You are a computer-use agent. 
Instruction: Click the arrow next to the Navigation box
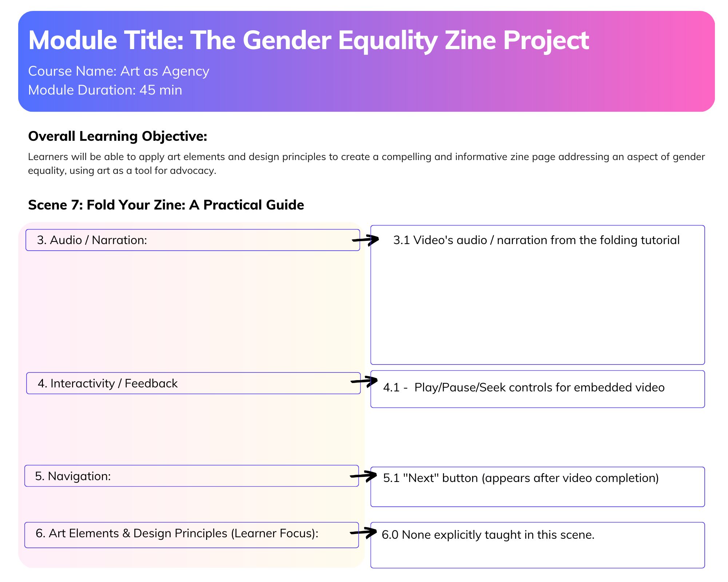pos(363,476)
